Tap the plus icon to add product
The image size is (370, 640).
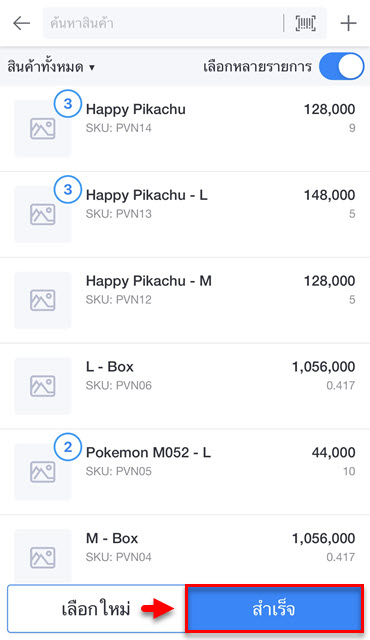click(x=349, y=23)
